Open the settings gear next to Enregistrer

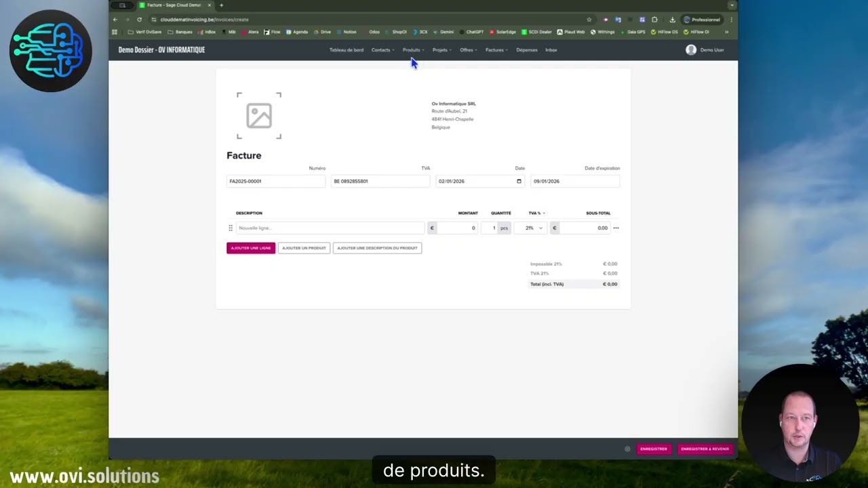point(627,449)
